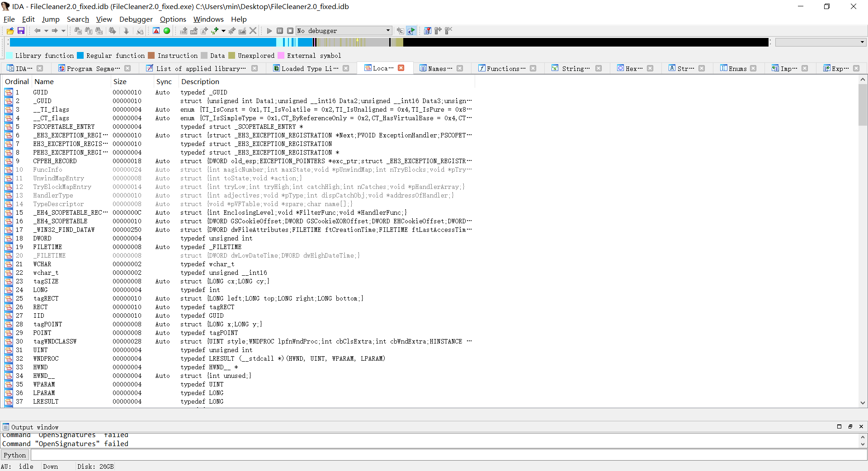Click the icon of row 30 tagWNDCLASSW

(x=9, y=341)
